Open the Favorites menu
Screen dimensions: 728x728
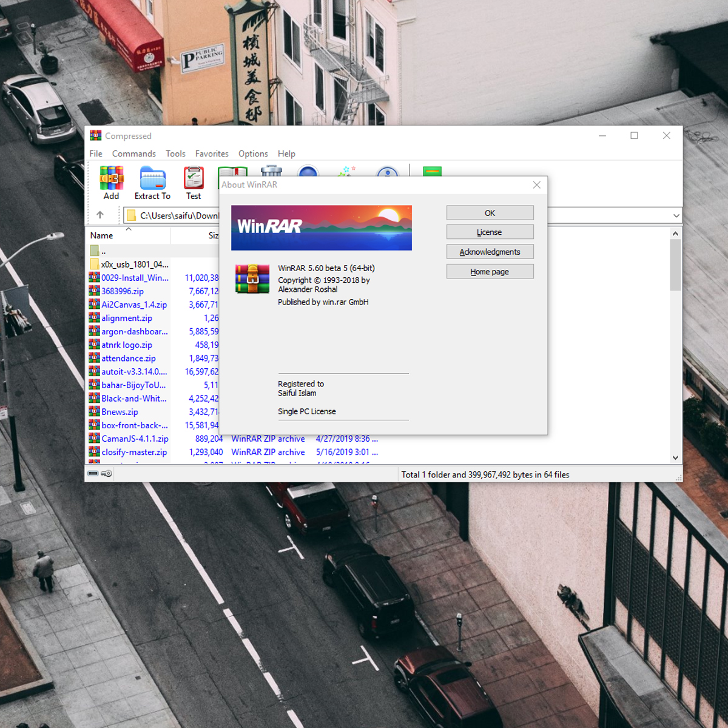click(212, 153)
